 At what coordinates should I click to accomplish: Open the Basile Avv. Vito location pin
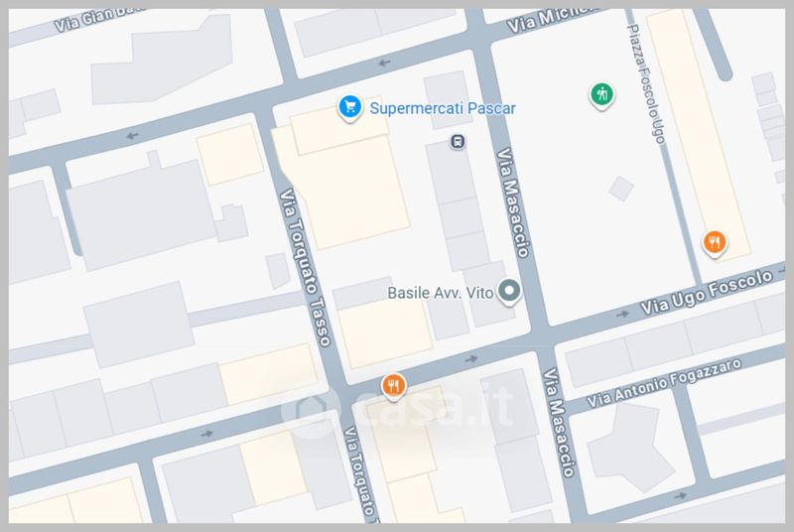509,292
